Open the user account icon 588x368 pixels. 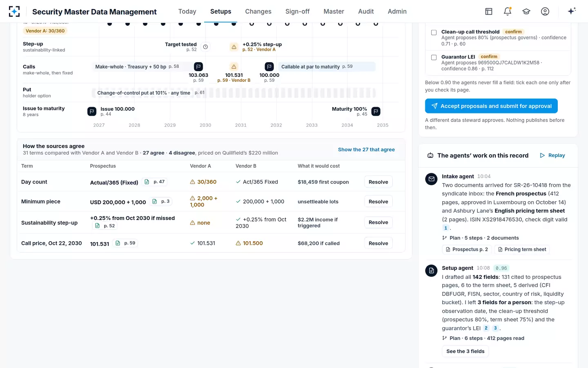545,11
